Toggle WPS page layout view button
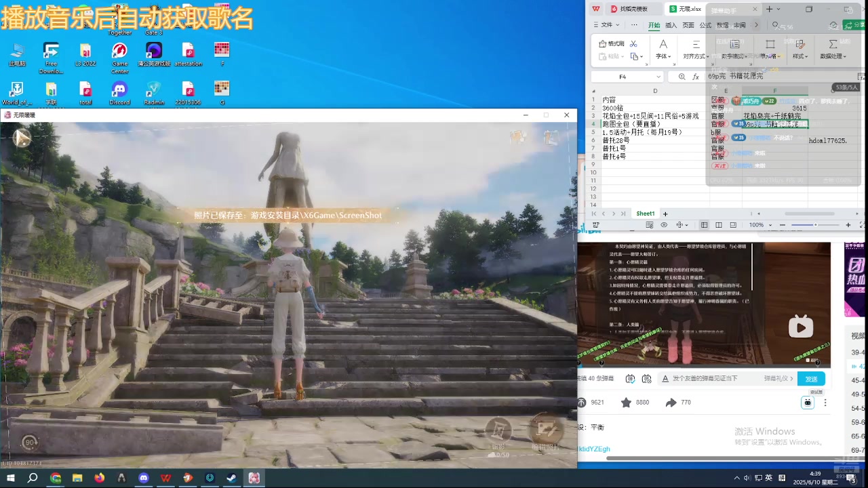Viewport: 868px width, 488px height. click(719, 225)
